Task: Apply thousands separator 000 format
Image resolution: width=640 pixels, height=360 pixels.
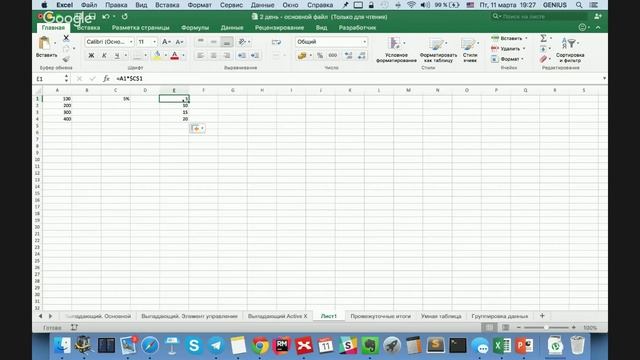Action: pyautogui.click(x=333, y=56)
